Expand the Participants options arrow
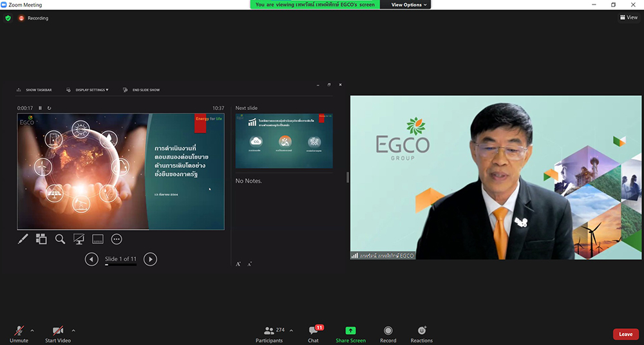The image size is (644, 345). tap(291, 331)
